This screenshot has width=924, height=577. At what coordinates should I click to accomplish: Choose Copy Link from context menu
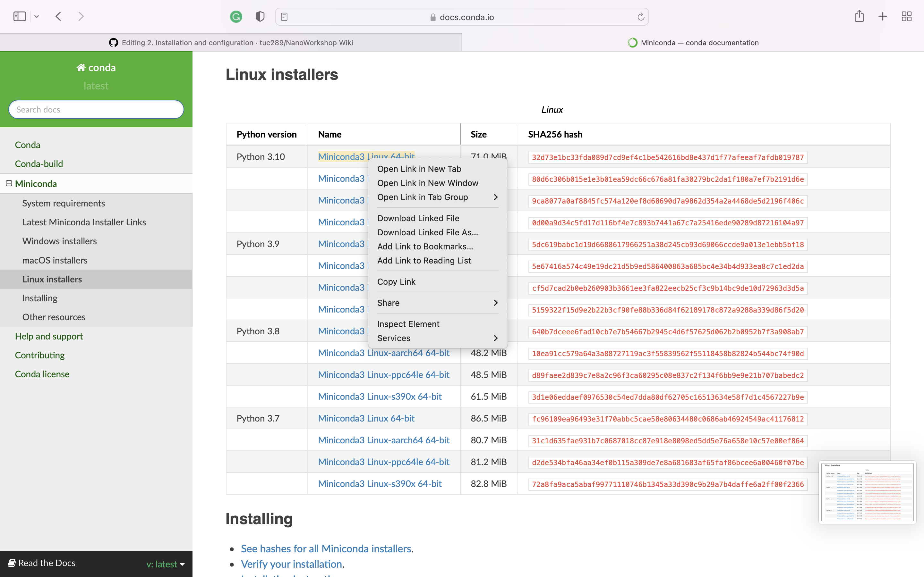click(x=396, y=282)
